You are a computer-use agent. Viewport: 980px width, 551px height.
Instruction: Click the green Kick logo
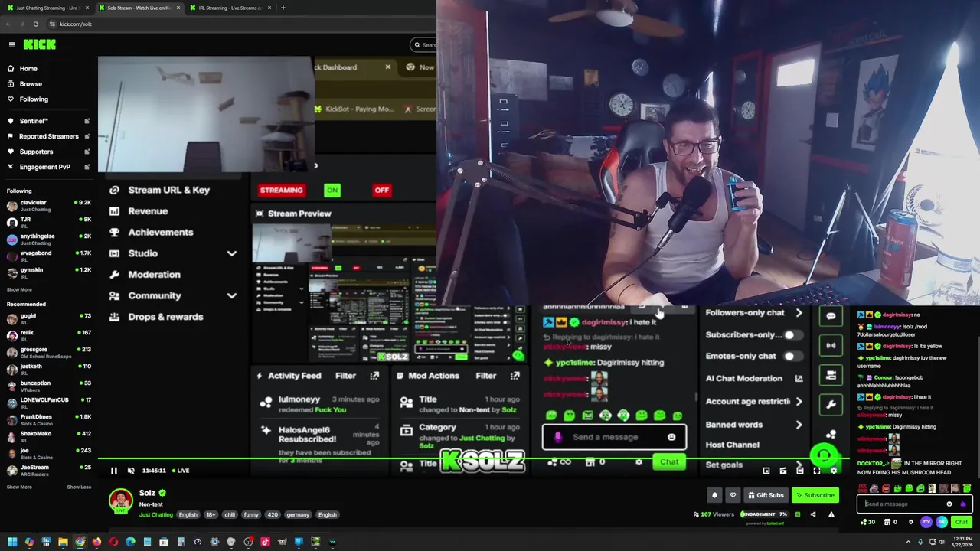(x=40, y=44)
